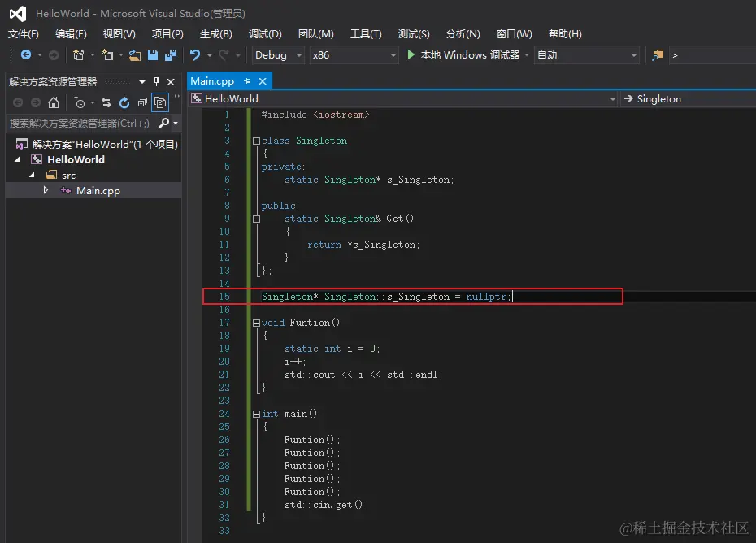The height and width of the screenshot is (543, 756).
Task: Click the Navigate Backward arrow in main toolbar
Action: (x=26, y=55)
